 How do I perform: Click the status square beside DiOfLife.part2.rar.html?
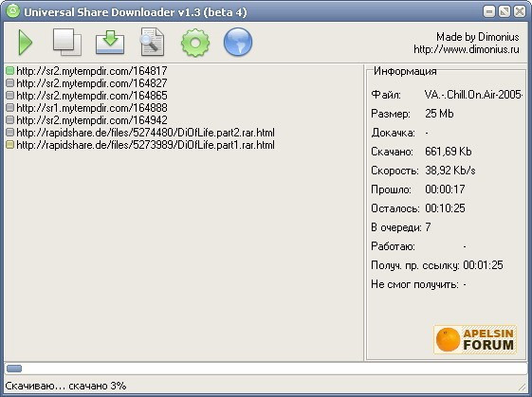(x=9, y=133)
